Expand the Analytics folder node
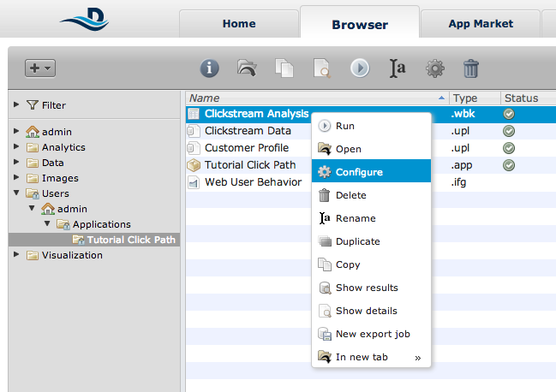This screenshot has height=392, width=556. [x=16, y=146]
